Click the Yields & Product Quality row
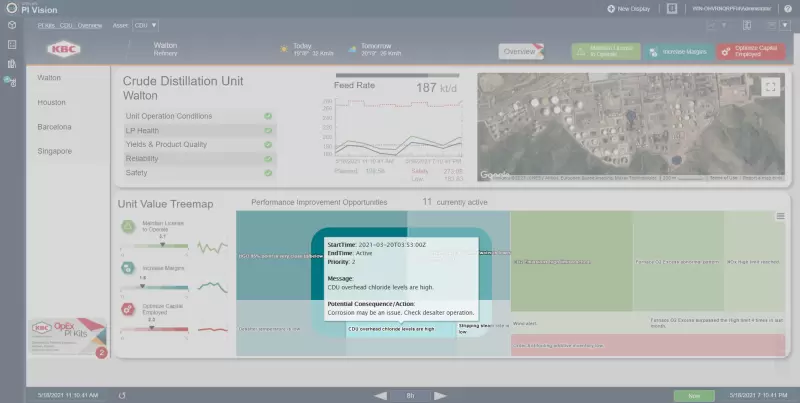800x403 pixels. pyautogui.click(x=200, y=145)
